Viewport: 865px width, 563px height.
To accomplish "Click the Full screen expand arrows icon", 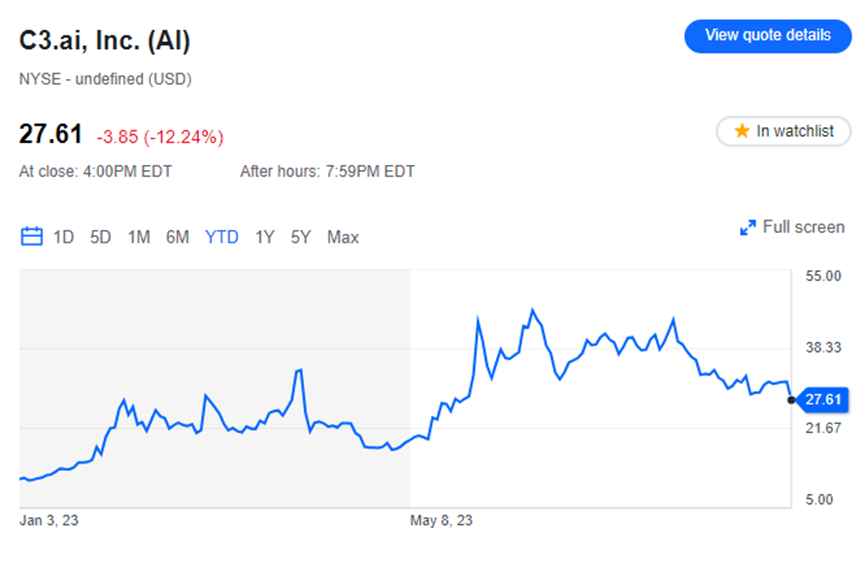I will pyautogui.click(x=748, y=228).
